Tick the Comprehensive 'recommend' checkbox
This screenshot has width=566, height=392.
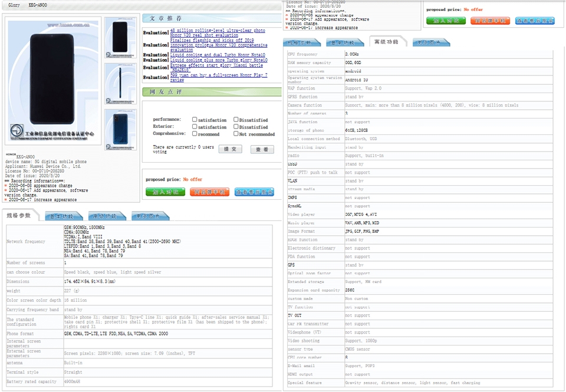(195, 134)
